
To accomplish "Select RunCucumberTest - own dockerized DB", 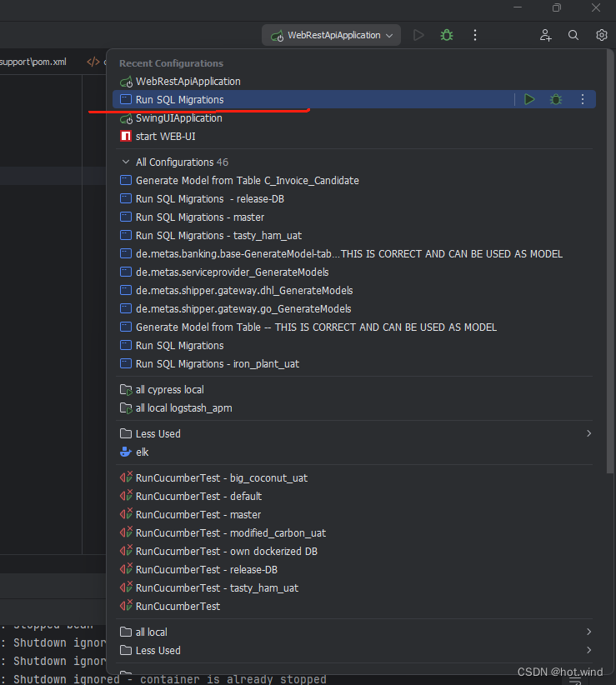I will tap(354, 552).
